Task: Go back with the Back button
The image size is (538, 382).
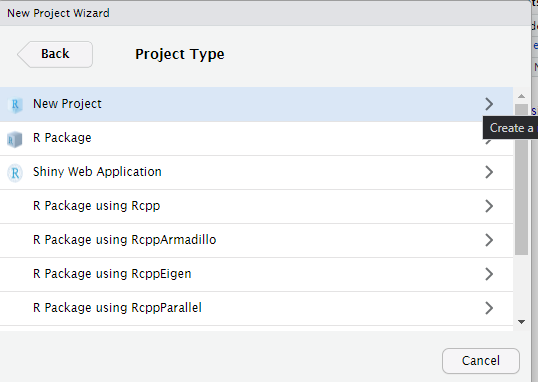Action: (55, 54)
